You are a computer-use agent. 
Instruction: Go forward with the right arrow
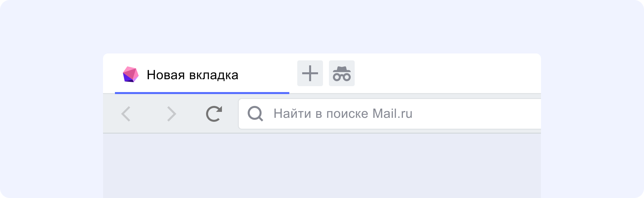coord(171,114)
